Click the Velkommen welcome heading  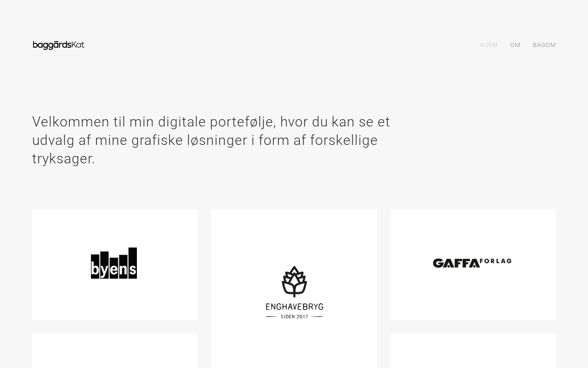211,140
